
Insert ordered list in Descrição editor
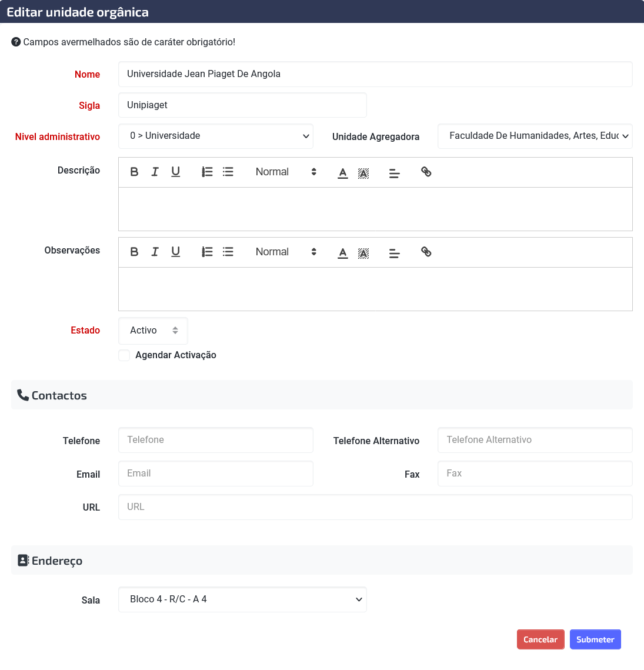(x=207, y=172)
